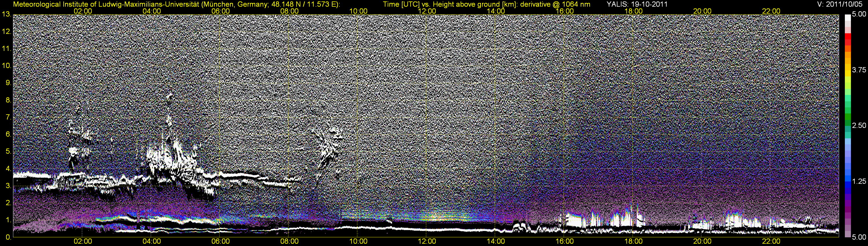Click the bottom axis 10:00 time label

click(x=358, y=241)
